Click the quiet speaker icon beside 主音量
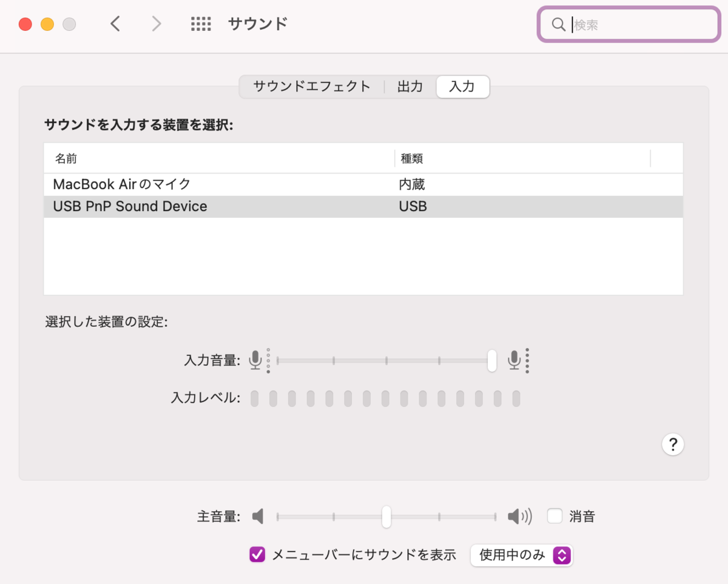Image resolution: width=728 pixels, height=584 pixels. pos(257,516)
